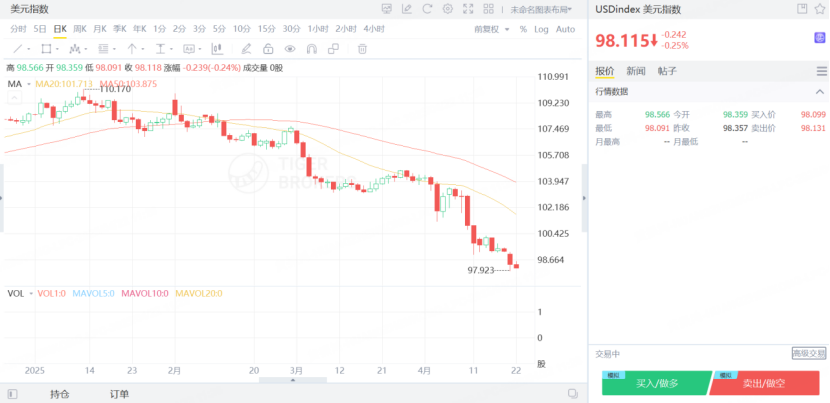Switch to 1小时 timeframe
Screen dimensions: 830x403
coord(318,29)
